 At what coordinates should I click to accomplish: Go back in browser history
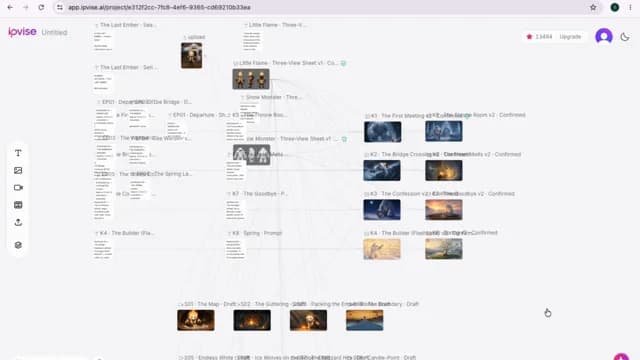click(x=10, y=7)
